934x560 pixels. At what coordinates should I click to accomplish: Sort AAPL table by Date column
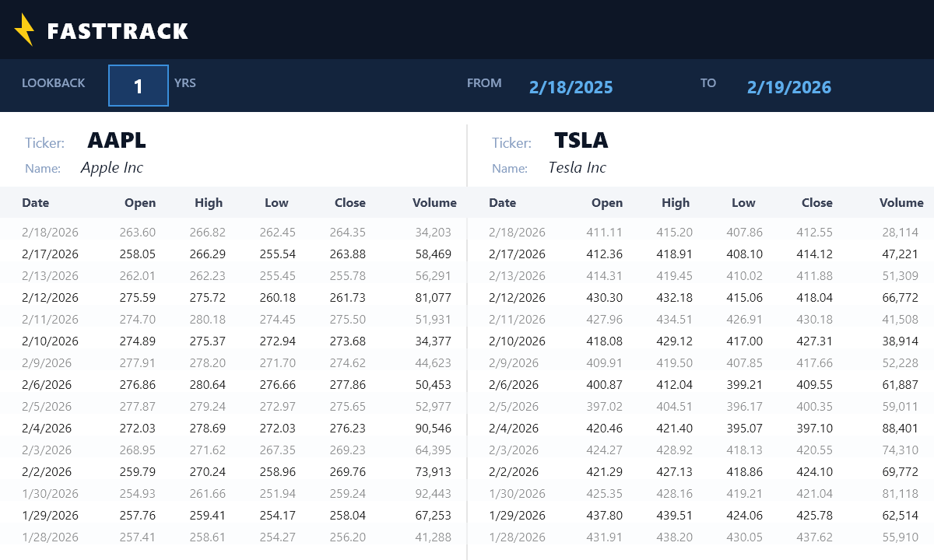click(35, 202)
